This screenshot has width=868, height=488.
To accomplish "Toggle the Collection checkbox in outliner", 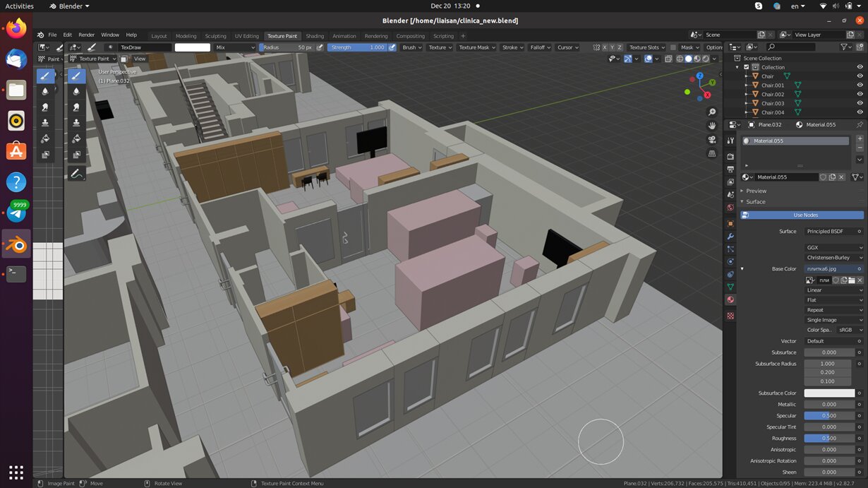I will pyautogui.click(x=746, y=67).
